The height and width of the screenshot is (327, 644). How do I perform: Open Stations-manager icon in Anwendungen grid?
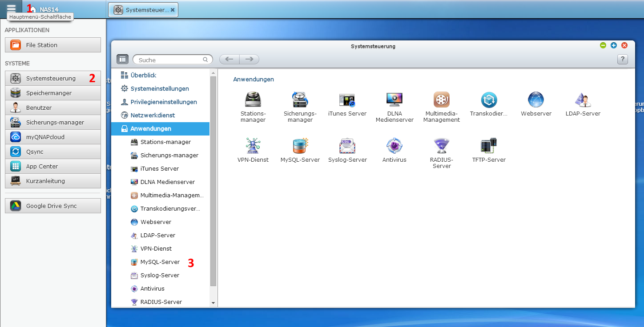253,100
